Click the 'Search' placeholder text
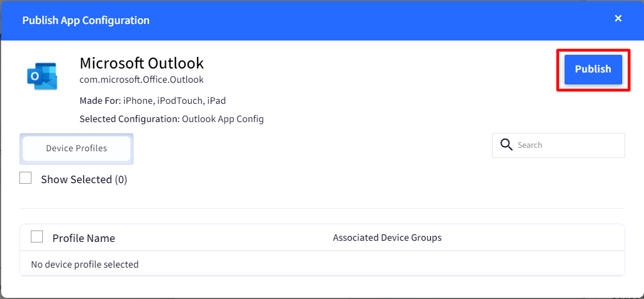The image size is (644, 299). click(530, 145)
